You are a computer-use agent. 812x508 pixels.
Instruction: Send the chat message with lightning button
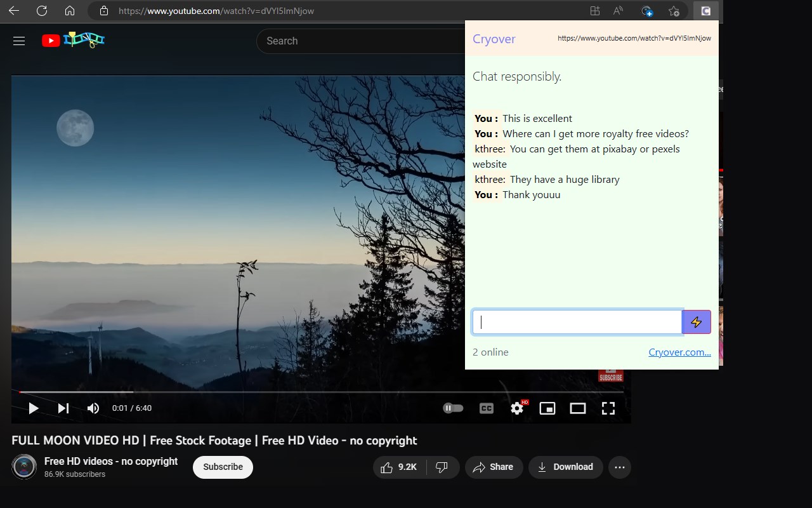(x=697, y=322)
